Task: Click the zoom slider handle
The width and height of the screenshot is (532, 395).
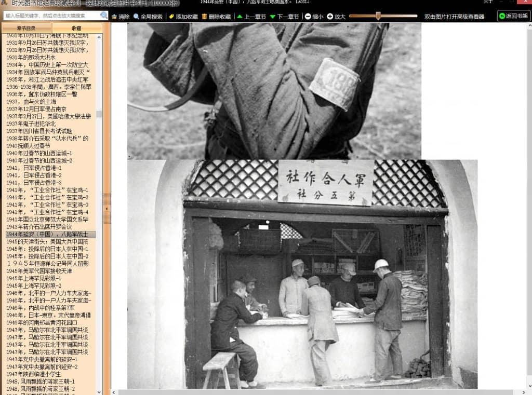Action: point(378,16)
